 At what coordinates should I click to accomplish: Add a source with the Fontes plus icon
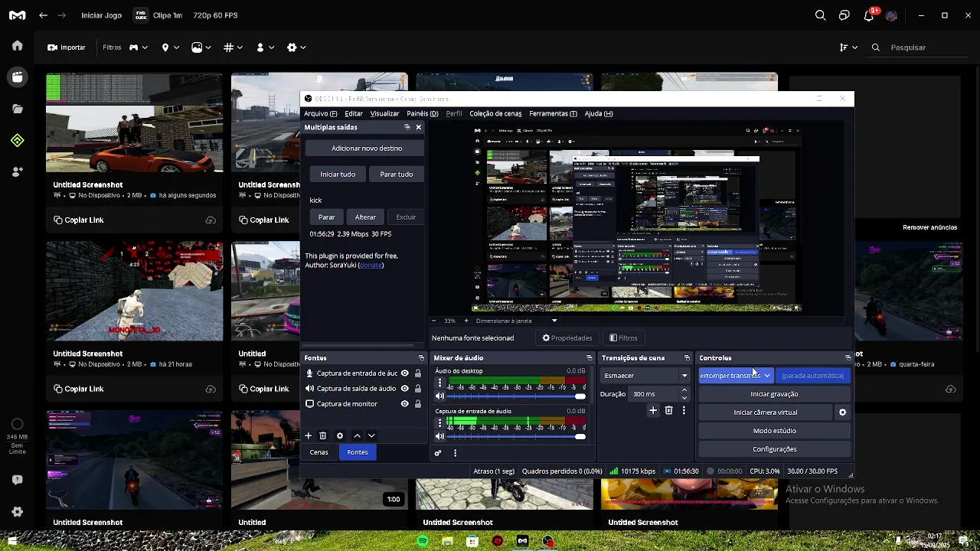(x=308, y=435)
